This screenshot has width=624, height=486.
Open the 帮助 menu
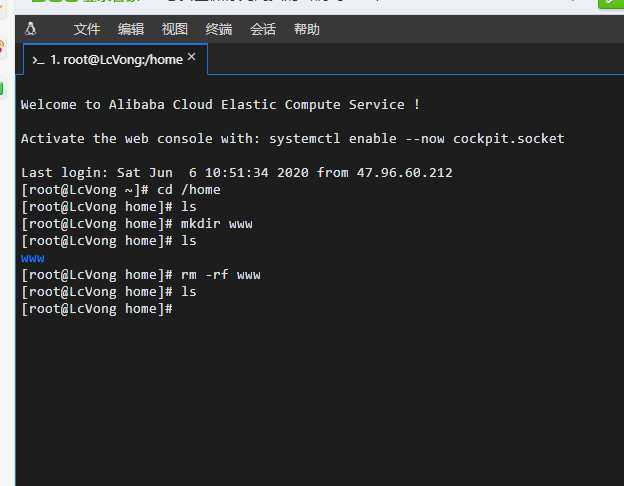point(307,29)
